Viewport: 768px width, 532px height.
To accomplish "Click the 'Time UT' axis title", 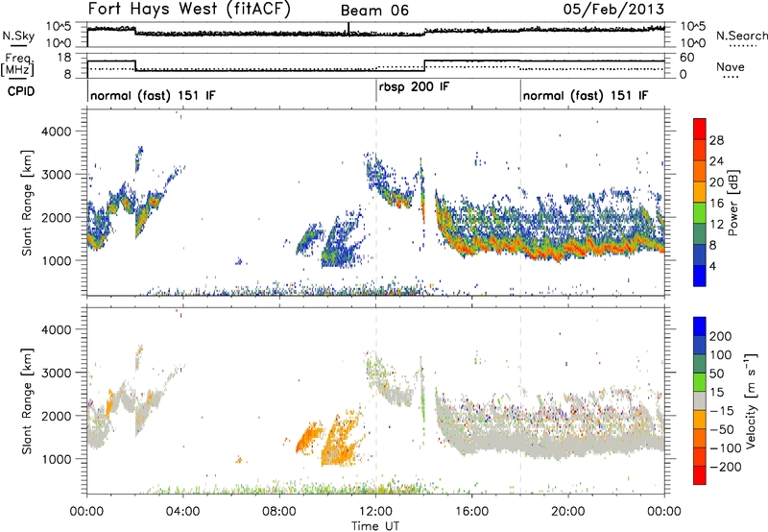I will pos(375,526).
